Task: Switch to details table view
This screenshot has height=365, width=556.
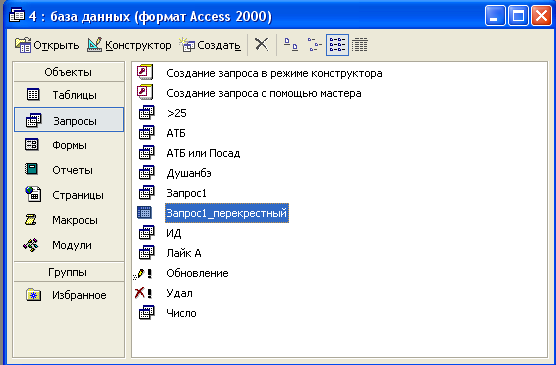Action: tap(360, 45)
